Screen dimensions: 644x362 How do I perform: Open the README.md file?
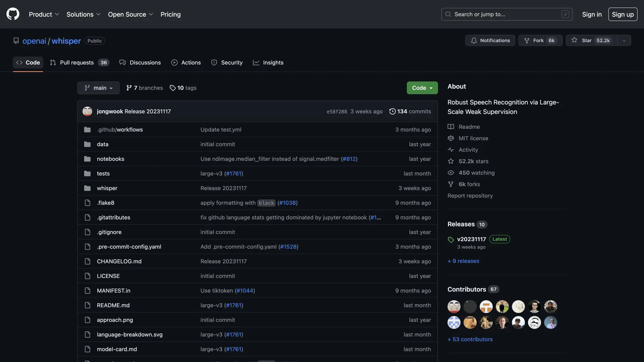(113, 305)
